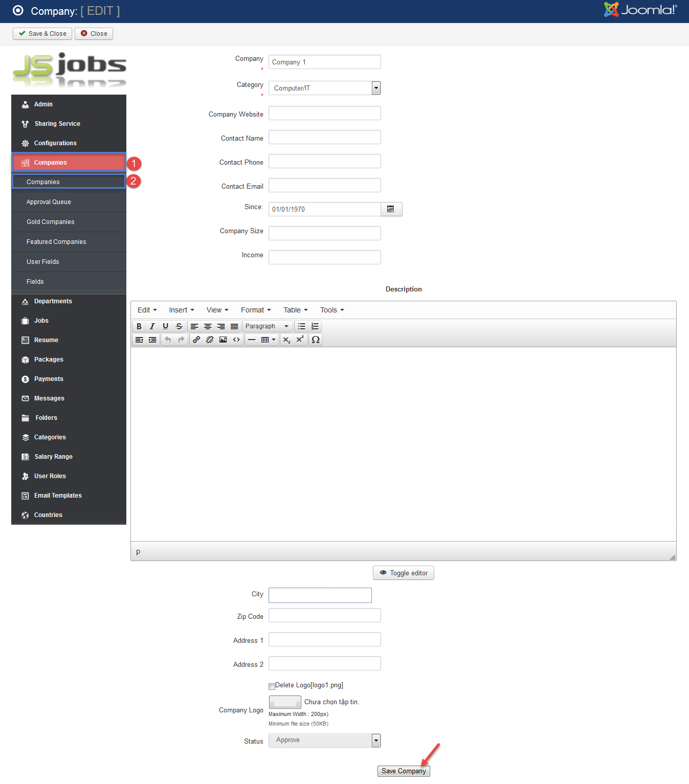The image size is (689, 784).
Task: Open Approval Queue submenu item
Action: (x=69, y=202)
